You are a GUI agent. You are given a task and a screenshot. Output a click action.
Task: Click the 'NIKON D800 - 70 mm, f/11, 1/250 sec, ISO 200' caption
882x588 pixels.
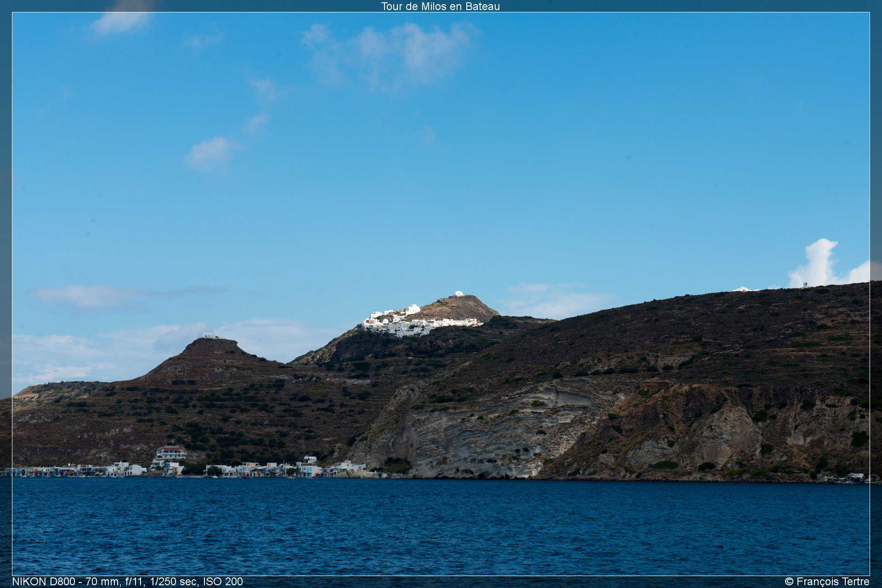point(127,582)
